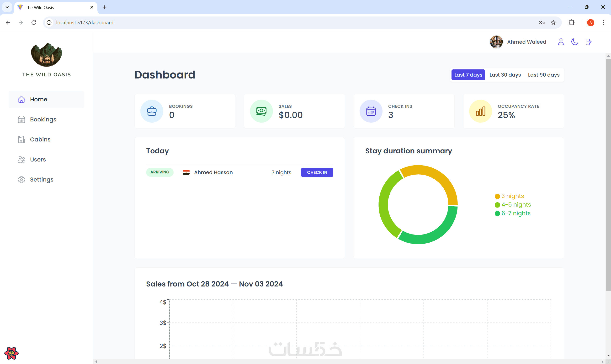Click the React Query devtools flower icon
The height and width of the screenshot is (364, 611).
(11, 353)
